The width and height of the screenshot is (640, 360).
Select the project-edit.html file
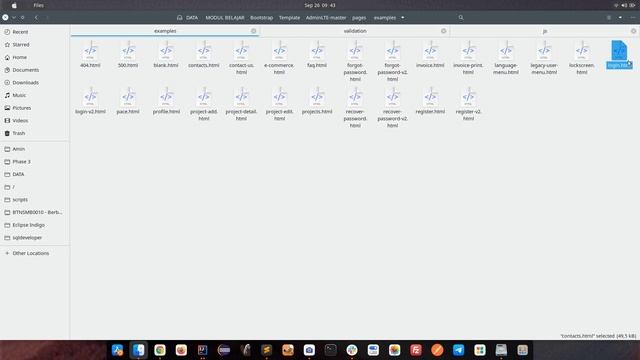[279, 104]
